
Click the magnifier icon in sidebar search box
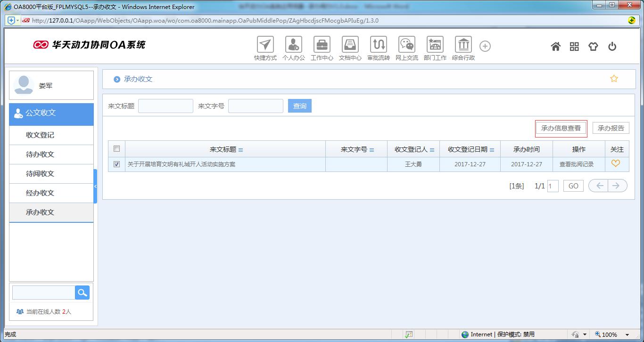click(x=82, y=293)
